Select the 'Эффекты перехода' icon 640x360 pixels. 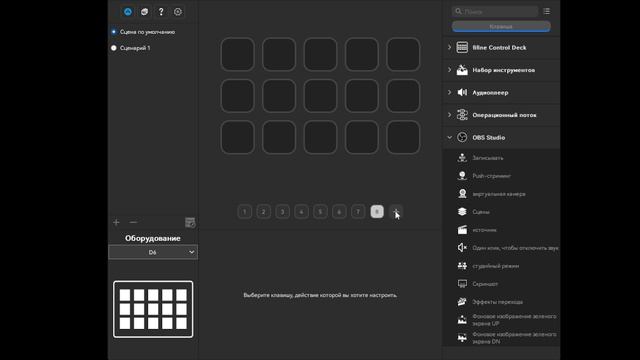pyautogui.click(x=462, y=302)
